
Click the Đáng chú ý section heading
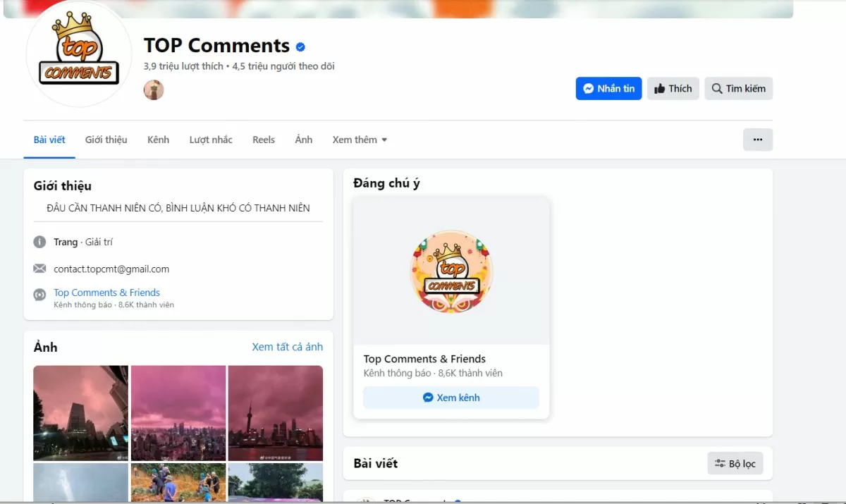pos(386,183)
